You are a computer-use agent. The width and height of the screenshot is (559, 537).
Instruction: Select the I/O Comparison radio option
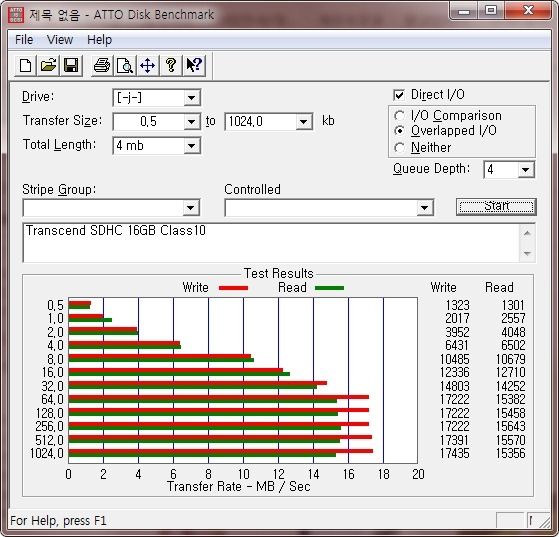point(400,116)
